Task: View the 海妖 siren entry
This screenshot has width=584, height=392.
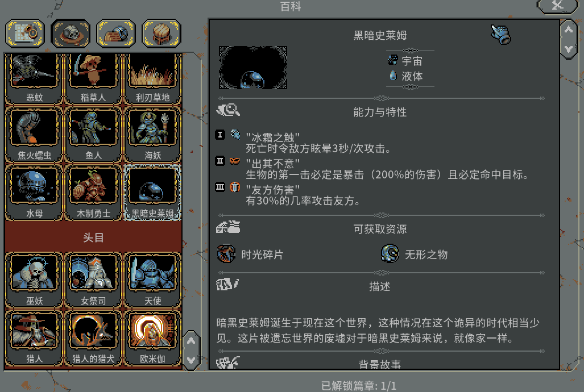Action: 152,135
